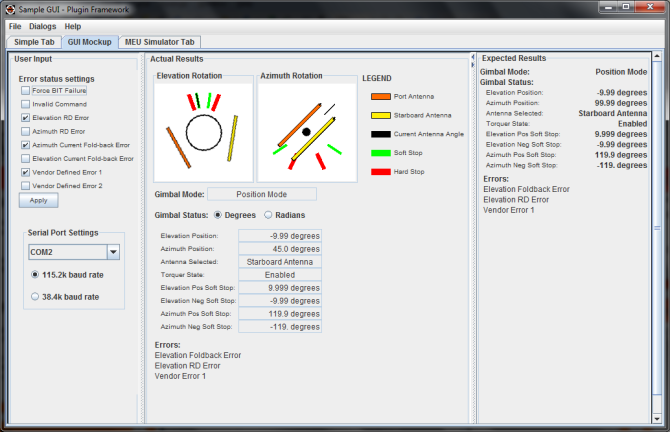Choose the 38.4k baud rate option
The height and width of the screenshot is (432, 670).
(36, 296)
